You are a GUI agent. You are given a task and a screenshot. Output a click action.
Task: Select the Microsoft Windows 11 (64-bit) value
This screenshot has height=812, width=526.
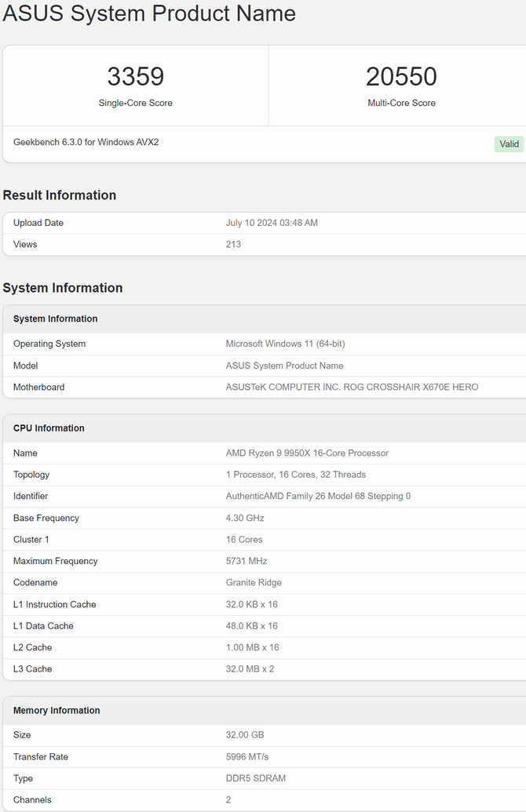[x=286, y=344]
